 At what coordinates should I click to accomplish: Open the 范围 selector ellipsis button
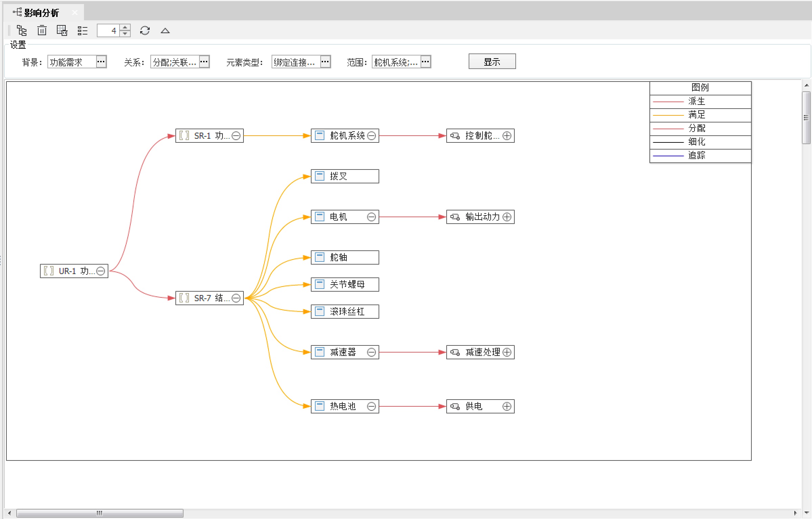coord(425,62)
